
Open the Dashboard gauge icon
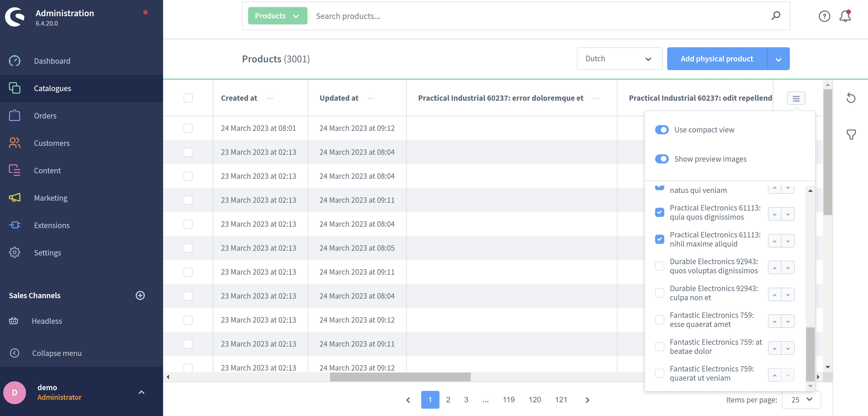14,61
